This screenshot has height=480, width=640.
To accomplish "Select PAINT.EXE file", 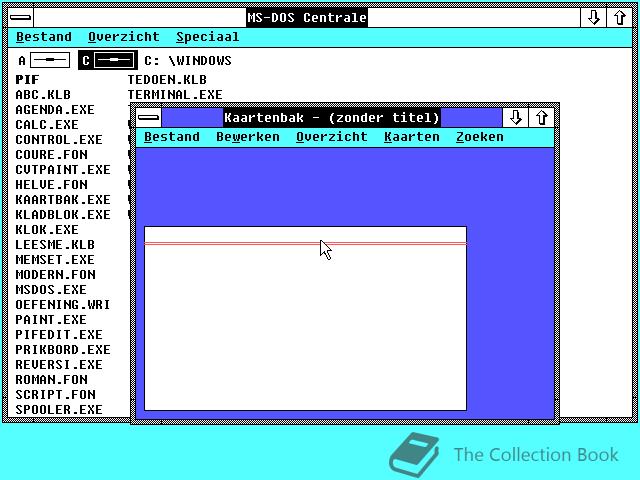I will [x=51, y=320].
